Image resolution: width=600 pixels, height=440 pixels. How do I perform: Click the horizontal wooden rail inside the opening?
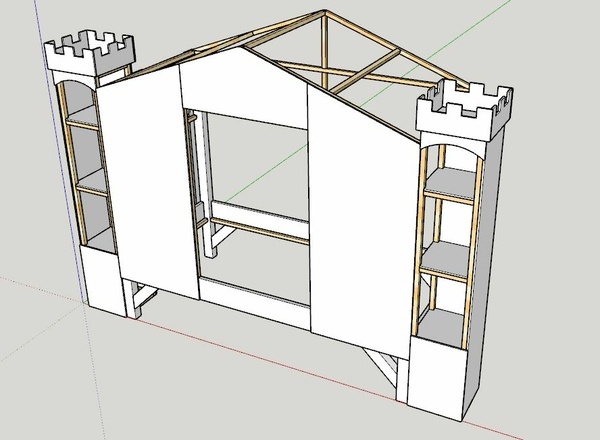point(262,225)
